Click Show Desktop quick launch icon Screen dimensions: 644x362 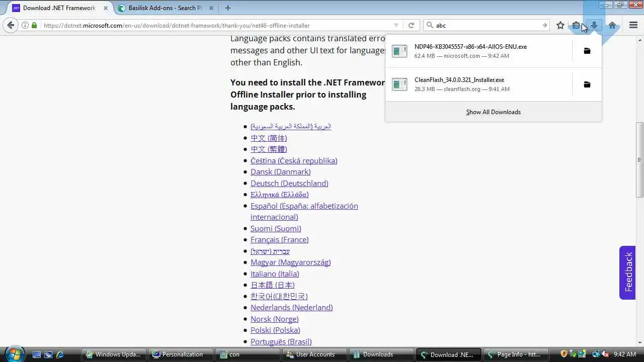click(x=36, y=354)
